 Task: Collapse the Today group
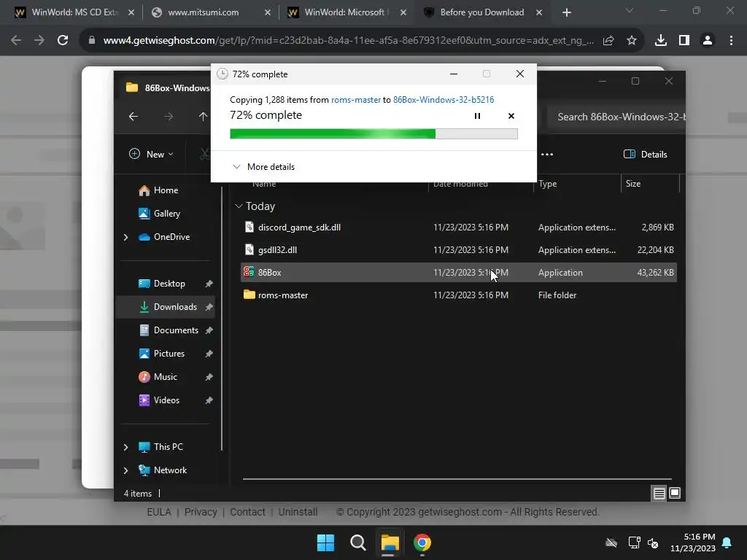coord(239,206)
